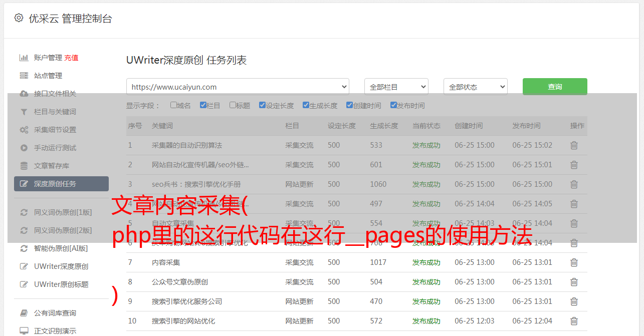Click the monitor icon beside 正文识别演示

coord(24,331)
